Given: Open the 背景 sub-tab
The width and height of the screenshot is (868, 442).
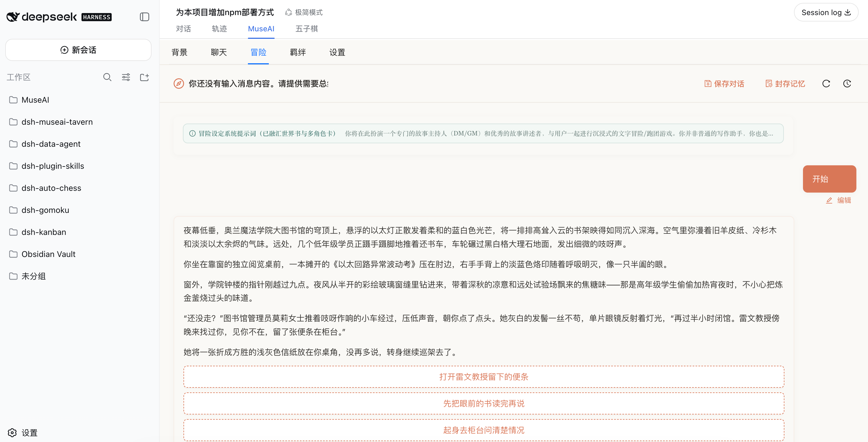Looking at the screenshot, I should pyautogui.click(x=179, y=52).
